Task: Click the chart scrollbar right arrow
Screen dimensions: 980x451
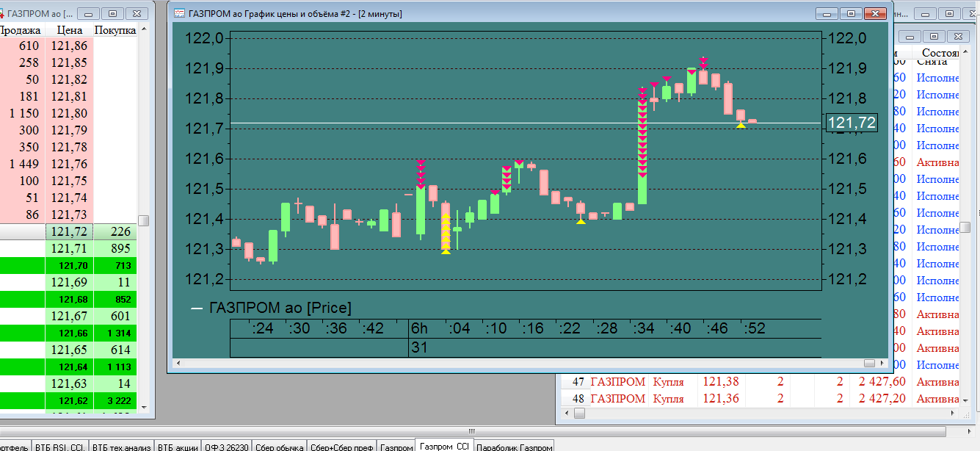Action: 882,363
